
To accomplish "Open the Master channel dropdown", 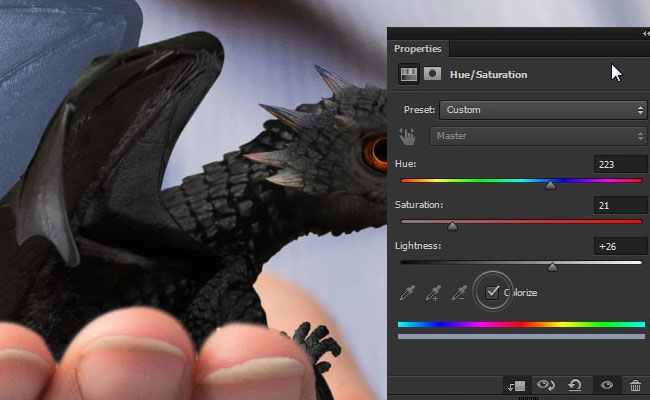I will click(x=538, y=136).
